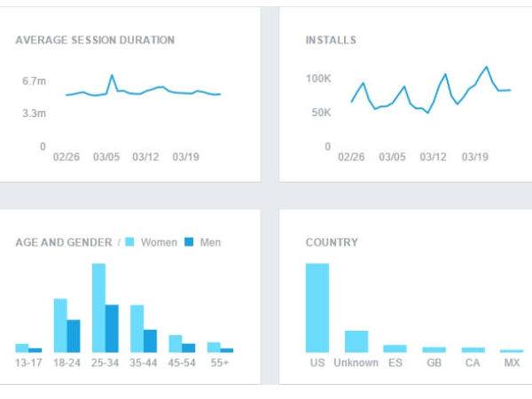
Task: Click the session duration peak near 03/05
Action: [112, 75]
